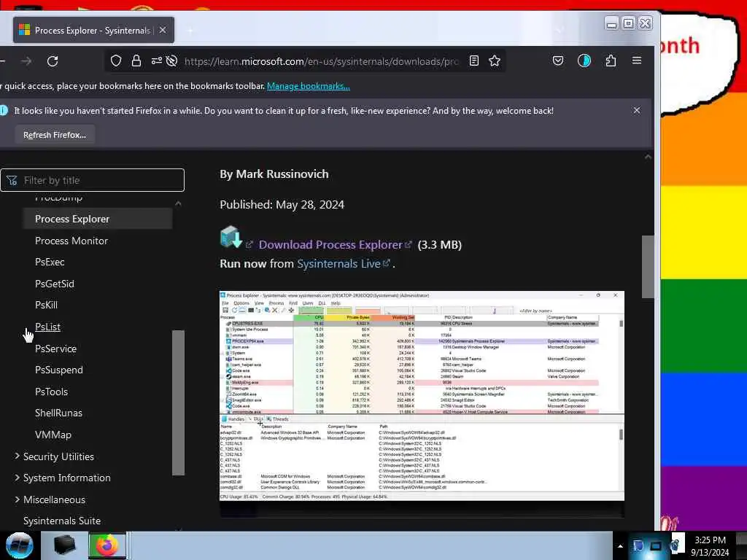
Task: Open the tracking protection shield icon
Action: (116, 61)
